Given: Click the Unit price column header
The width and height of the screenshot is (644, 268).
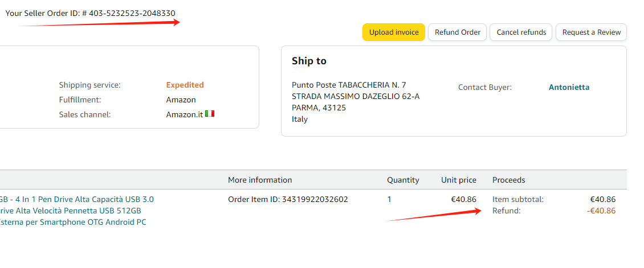Looking at the screenshot, I should pos(458,180).
